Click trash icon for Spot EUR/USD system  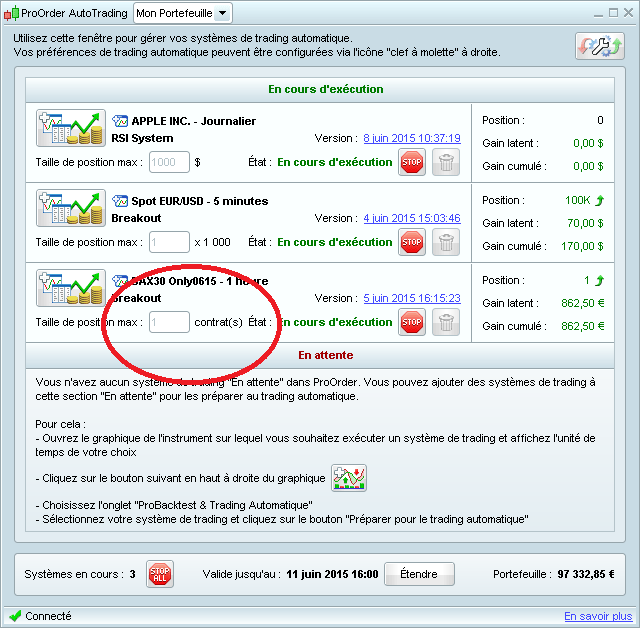[446, 242]
